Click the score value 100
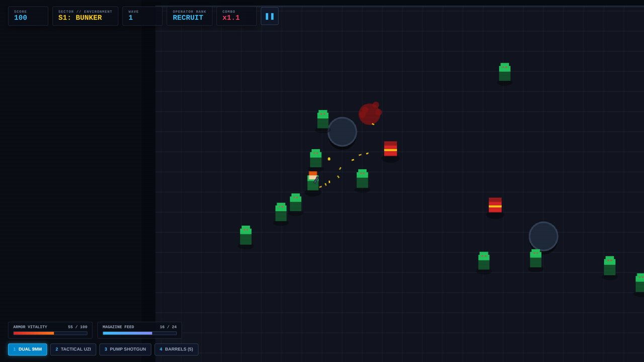Image resolution: width=644 pixels, height=362 pixels. click(21, 18)
